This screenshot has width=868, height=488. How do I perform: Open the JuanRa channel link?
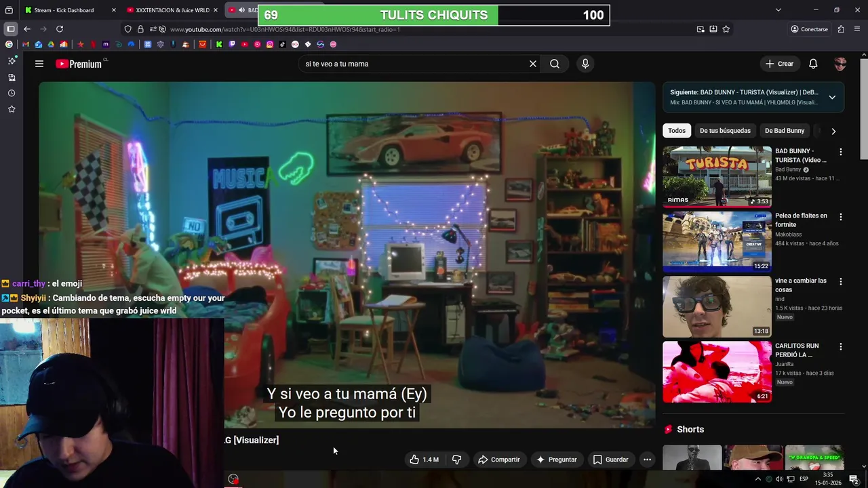pyautogui.click(x=784, y=364)
